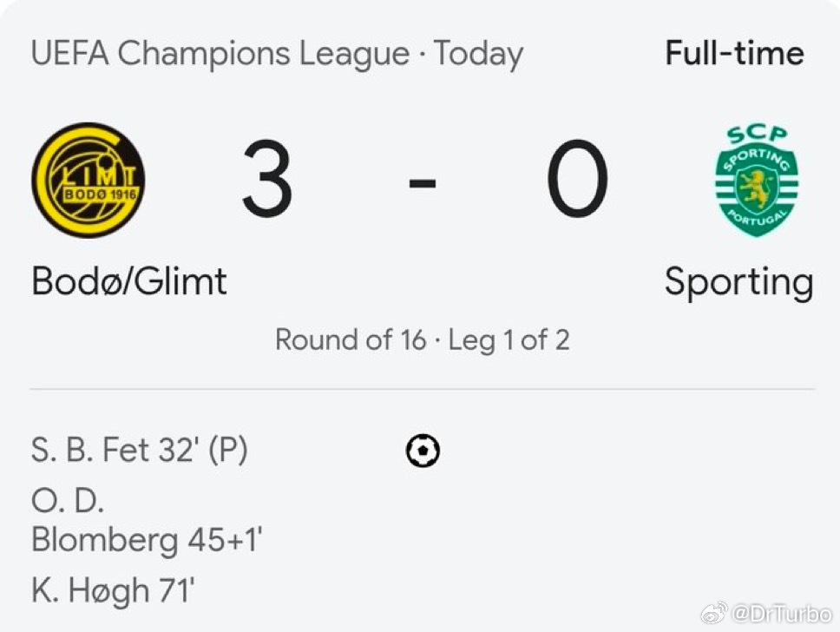Click the horizontal divider above the scorers
The image size is (840, 632).
click(x=423, y=389)
